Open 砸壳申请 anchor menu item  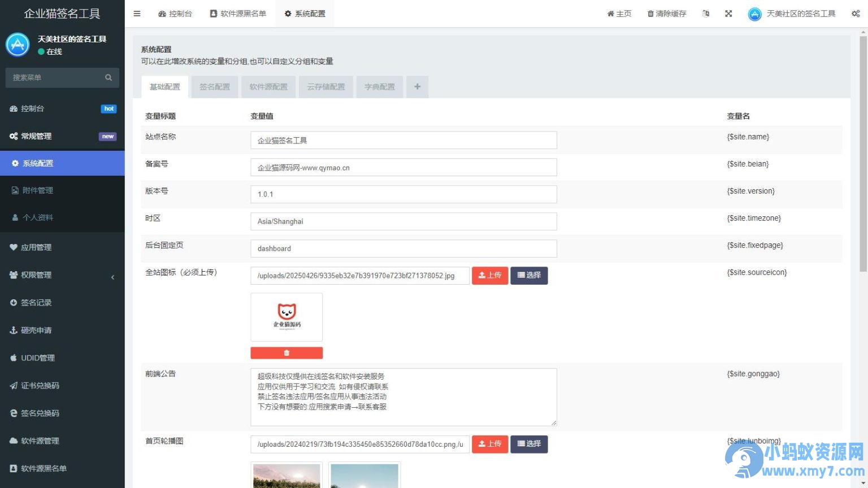(x=62, y=330)
